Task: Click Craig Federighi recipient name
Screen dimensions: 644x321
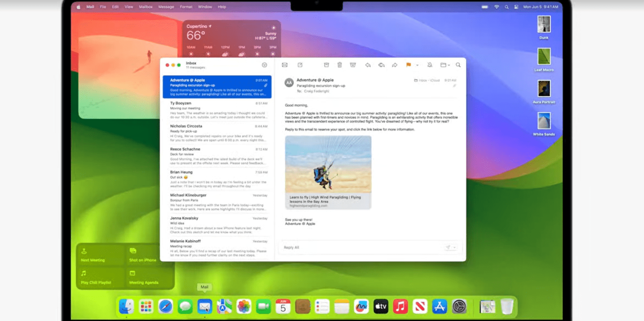Action: pyautogui.click(x=316, y=91)
